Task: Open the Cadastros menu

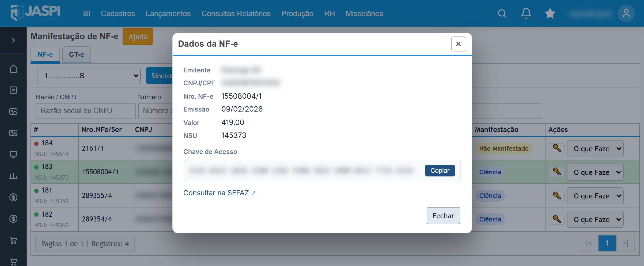Action: [x=118, y=13]
